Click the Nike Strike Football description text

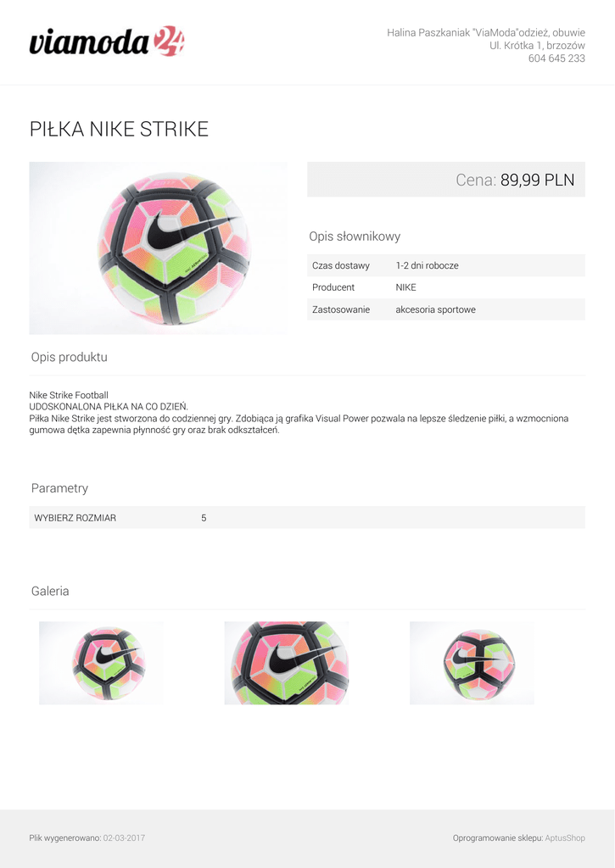[69, 395]
